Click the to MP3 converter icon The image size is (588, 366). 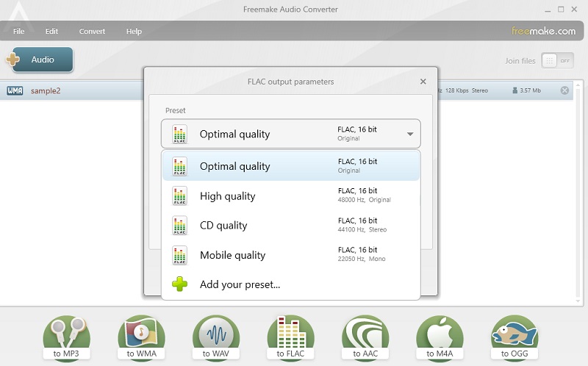pos(67,339)
